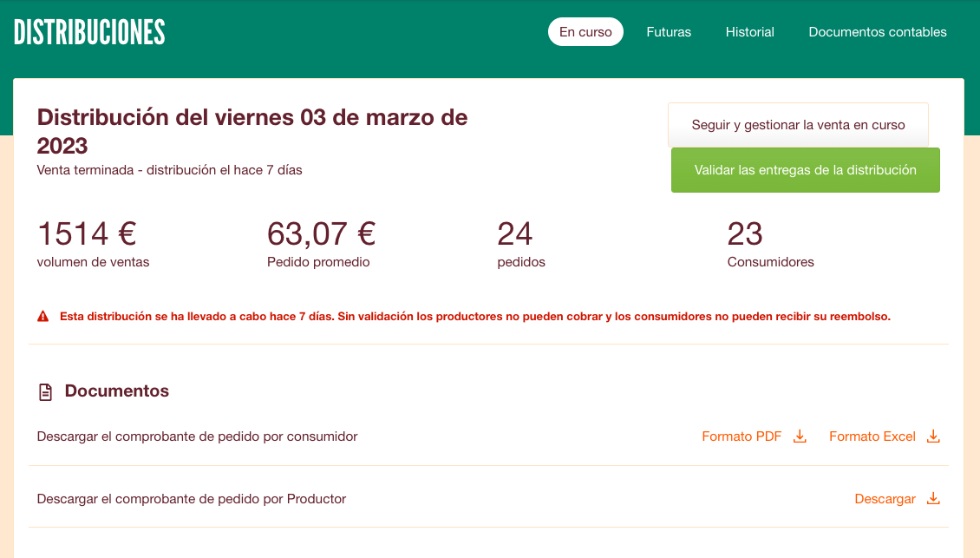Click the 63,07 € average order value
Screen dimensions: 980x558
coord(321,234)
